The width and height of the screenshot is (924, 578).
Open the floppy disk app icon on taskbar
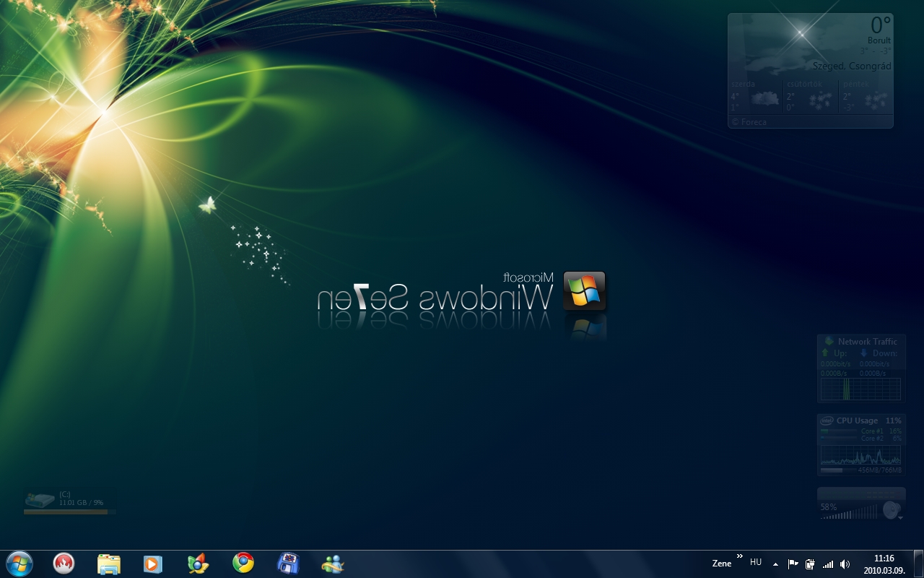tap(288, 564)
